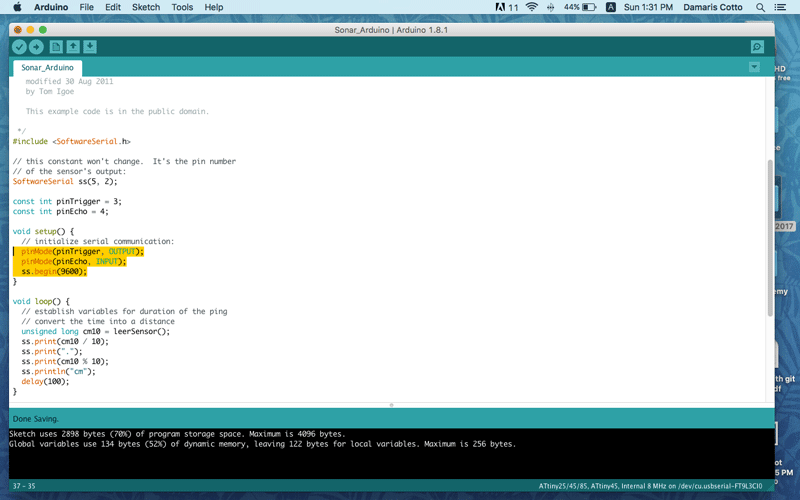Click the battery 44% indicator
This screenshot has height=500, width=800.
click(580, 7)
